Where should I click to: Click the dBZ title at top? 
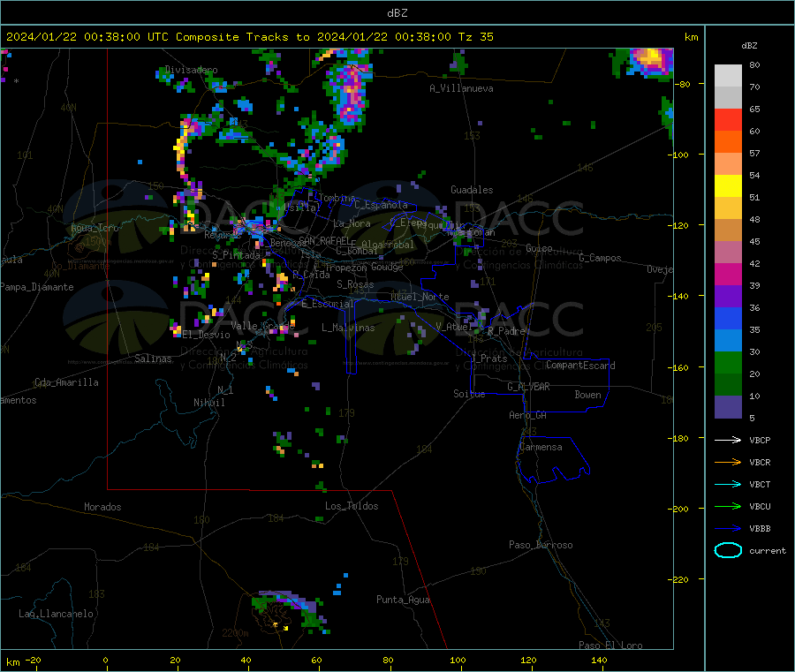click(397, 13)
